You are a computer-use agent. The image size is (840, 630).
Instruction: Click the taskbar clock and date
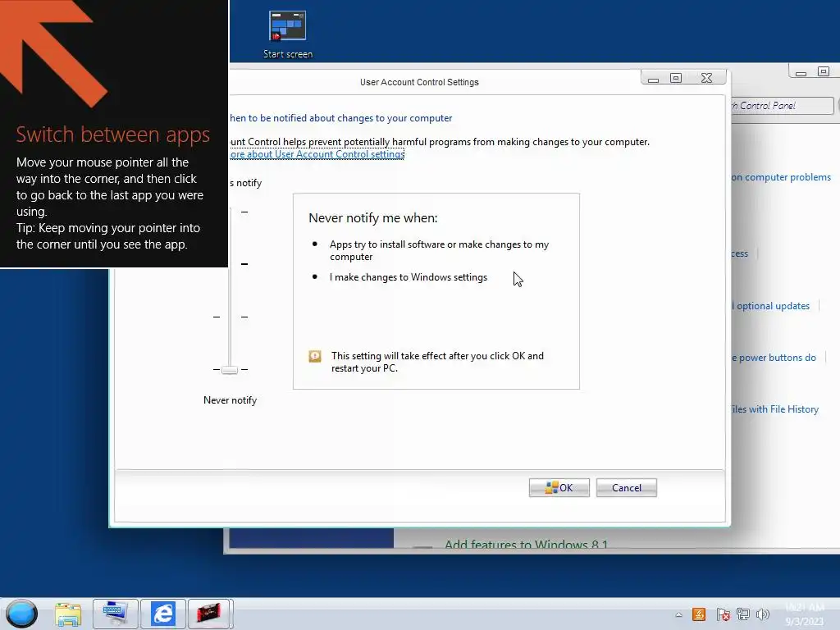point(805,614)
